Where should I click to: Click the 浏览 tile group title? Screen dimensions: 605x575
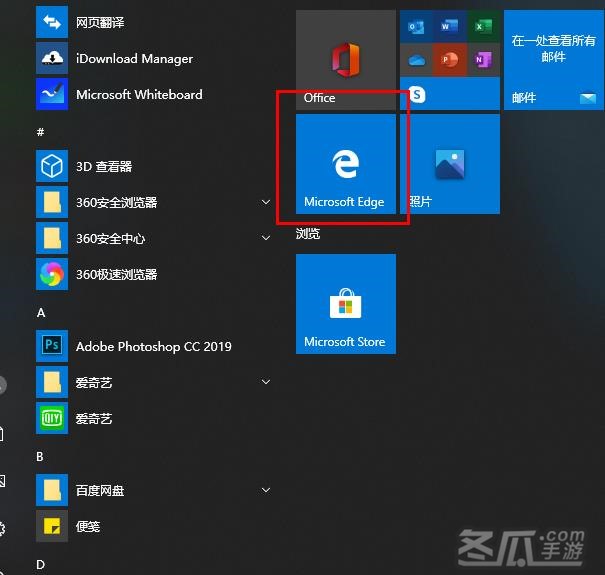tap(308, 233)
